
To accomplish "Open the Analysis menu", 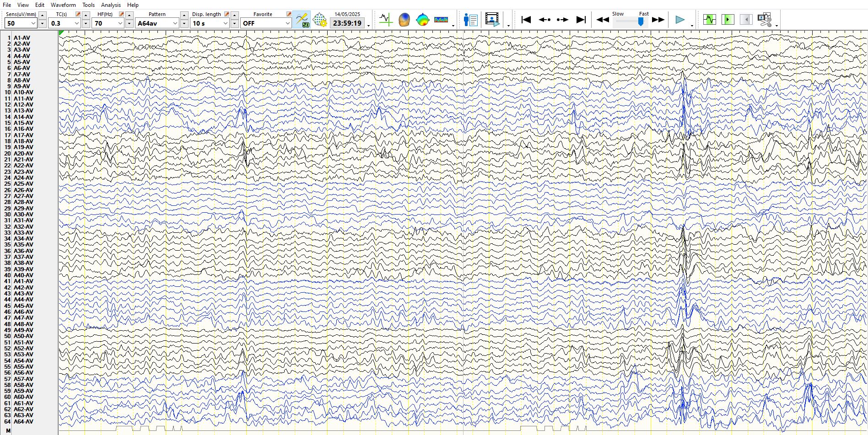I will click(x=111, y=5).
